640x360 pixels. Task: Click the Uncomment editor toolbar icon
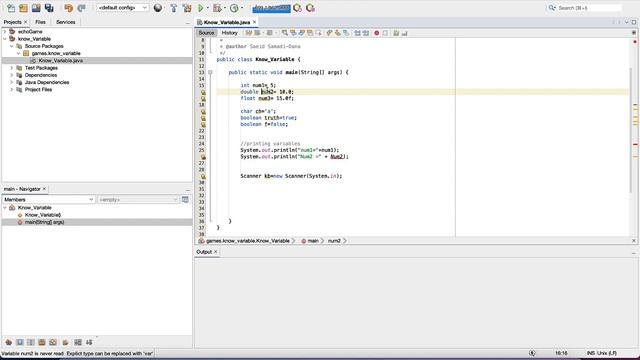[x=404, y=33]
